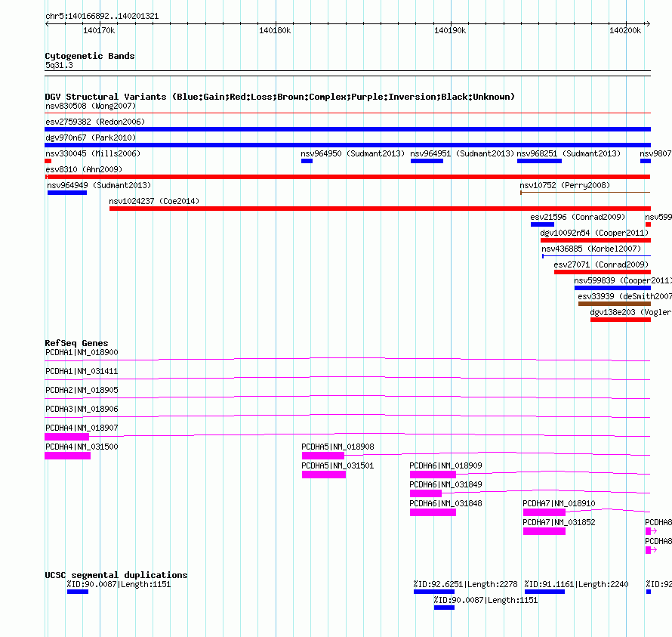The height and width of the screenshot is (637, 672).
Task: Click the PCDHA5|NM_031501 magenta exon block
Action: coord(324,475)
